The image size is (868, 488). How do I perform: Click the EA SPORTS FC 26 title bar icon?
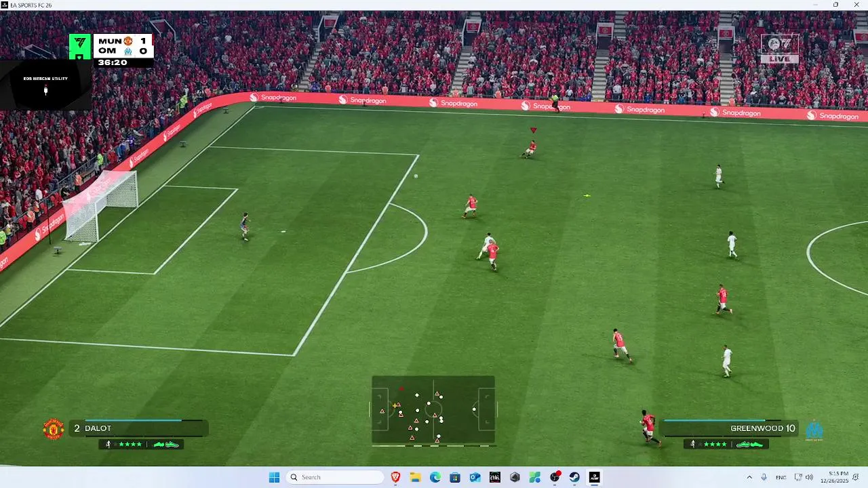click(5, 5)
